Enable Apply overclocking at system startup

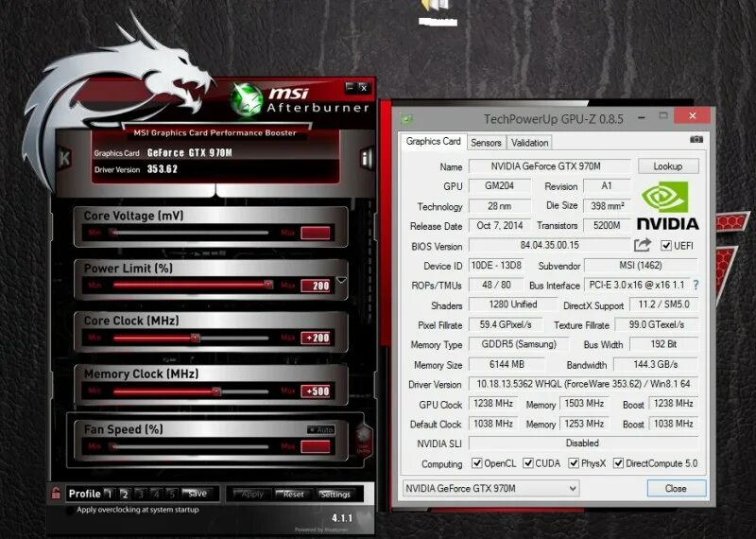tap(70, 510)
